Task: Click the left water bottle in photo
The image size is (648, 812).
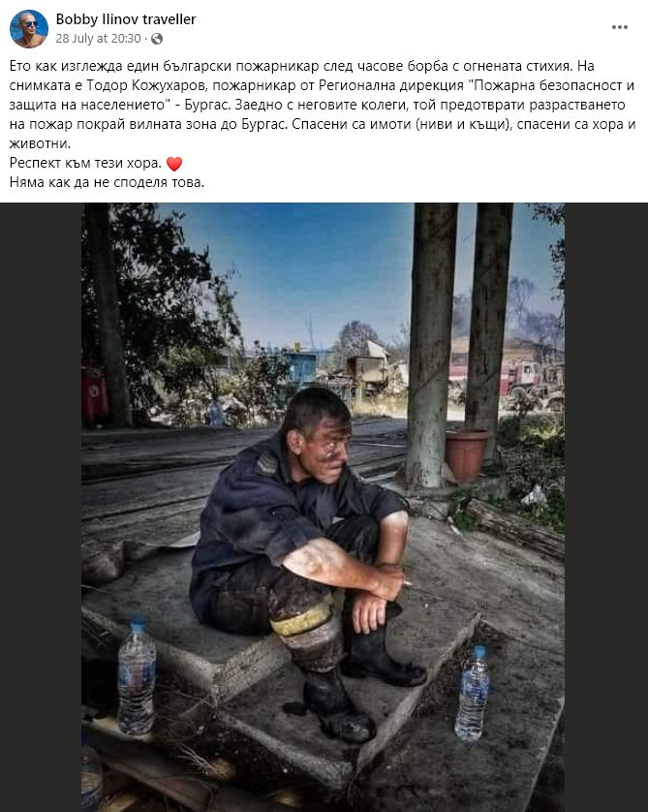Action: (137, 675)
